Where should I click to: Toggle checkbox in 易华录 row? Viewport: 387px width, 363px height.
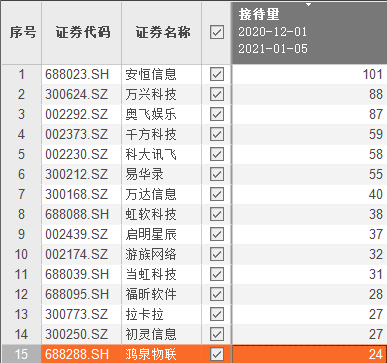click(x=217, y=174)
